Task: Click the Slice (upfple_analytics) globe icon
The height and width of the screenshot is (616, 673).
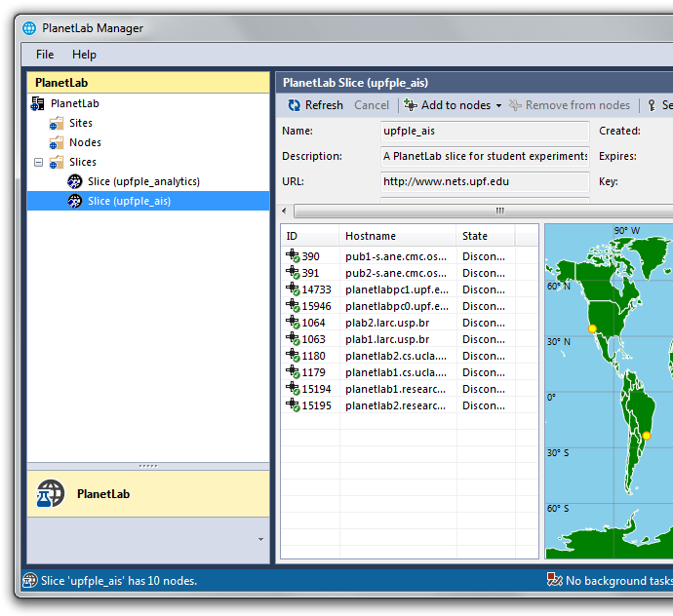Action: click(75, 181)
